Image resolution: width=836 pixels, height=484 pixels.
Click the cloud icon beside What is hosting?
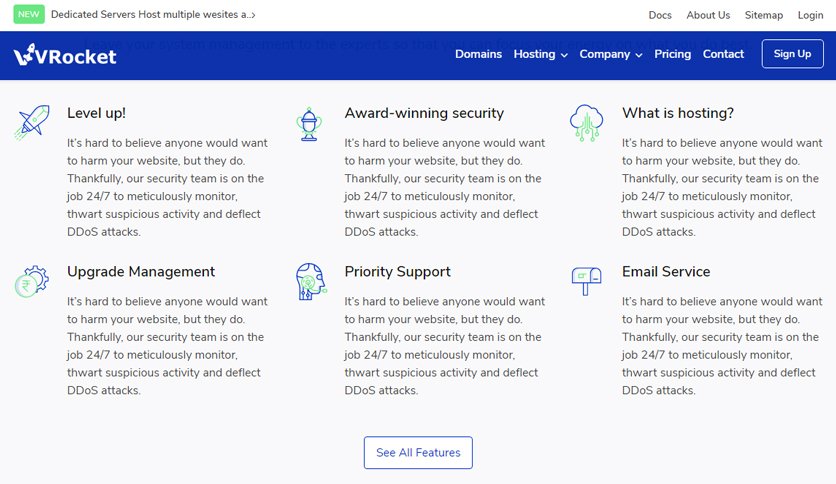click(586, 123)
